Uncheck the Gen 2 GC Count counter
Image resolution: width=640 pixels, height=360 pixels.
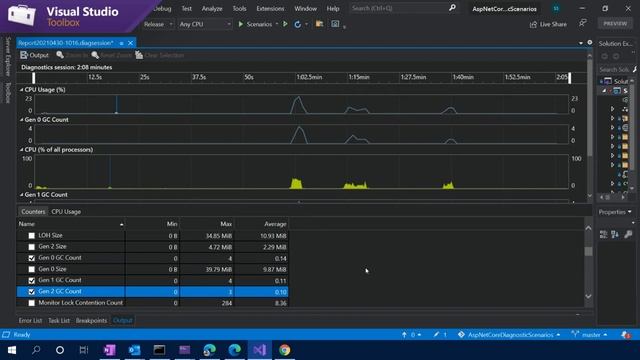tap(31, 292)
